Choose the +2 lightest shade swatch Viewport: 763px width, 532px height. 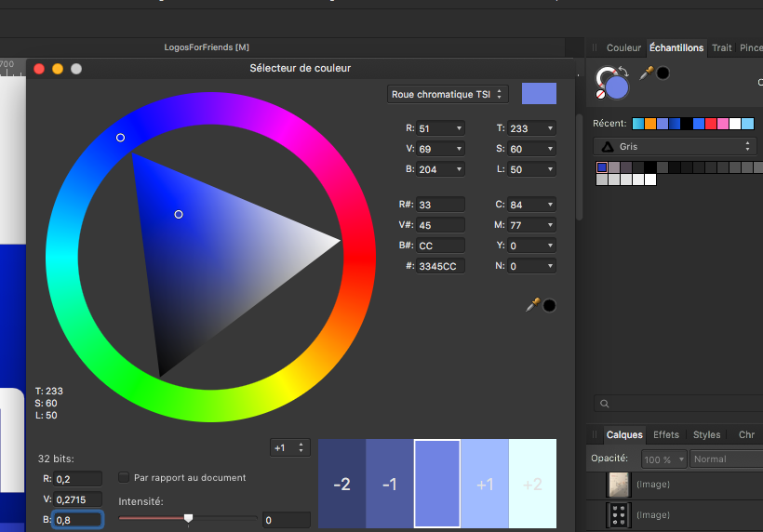pos(532,484)
